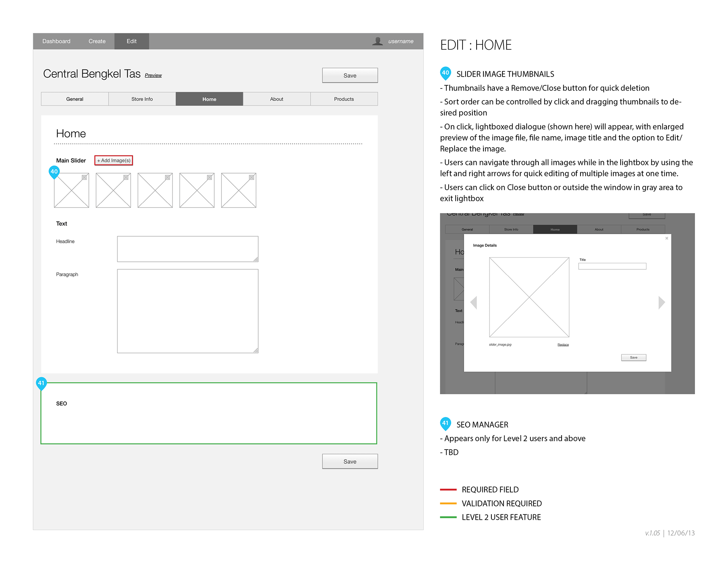
Task: Remove the fifth slider thumbnail via its close box
Action: [251, 178]
